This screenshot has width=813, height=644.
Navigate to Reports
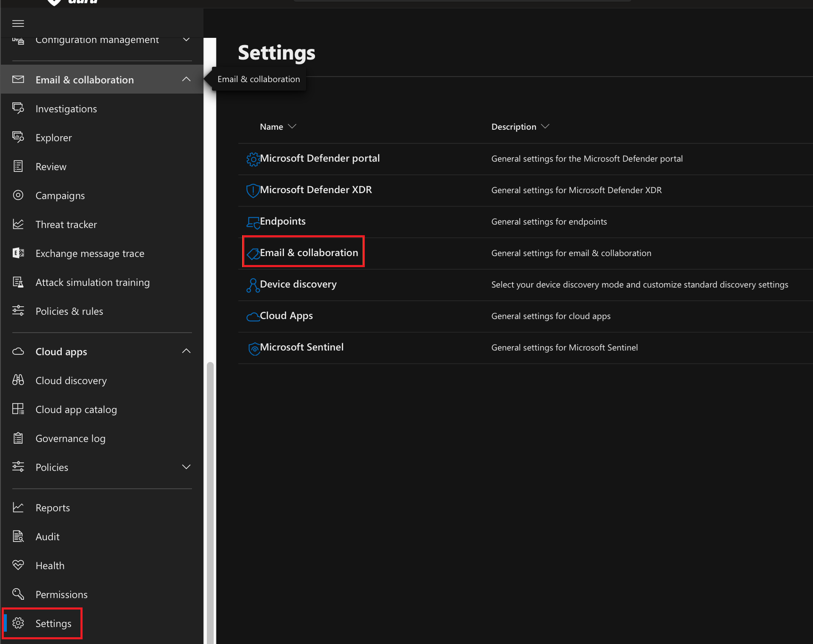coord(53,508)
